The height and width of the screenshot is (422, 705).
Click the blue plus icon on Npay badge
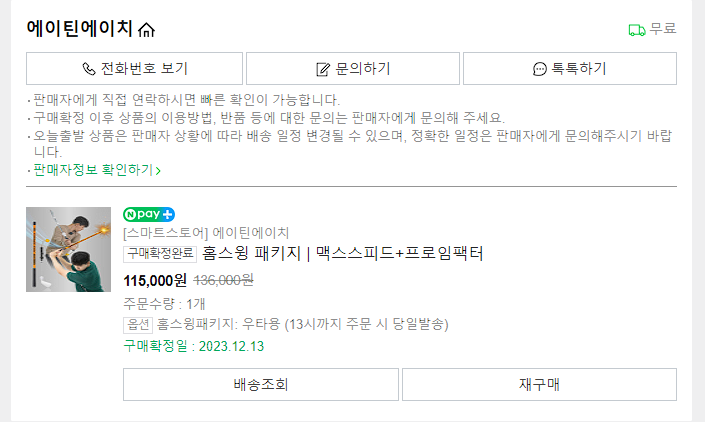168,214
